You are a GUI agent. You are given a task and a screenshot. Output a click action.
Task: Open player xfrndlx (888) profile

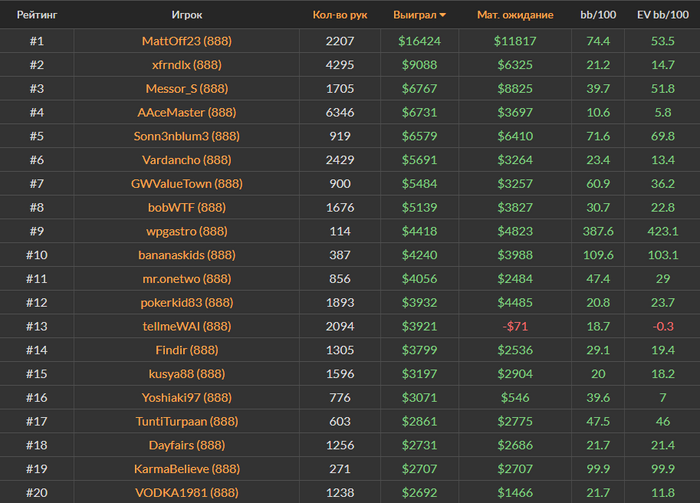pyautogui.click(x=186, y=65)
